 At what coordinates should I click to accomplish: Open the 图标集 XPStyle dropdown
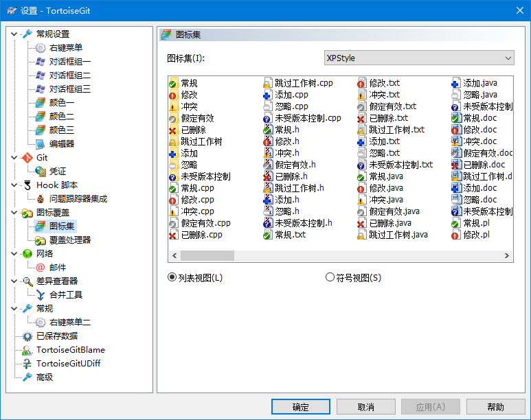419,58
